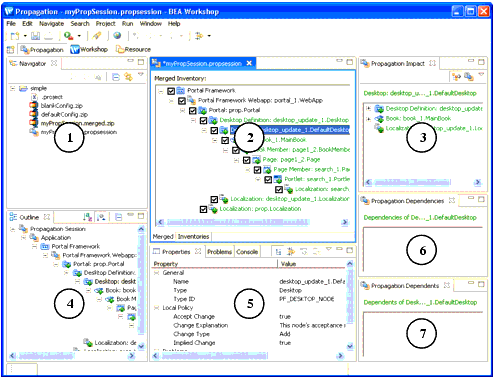Toggle Page Member: search_1 checkbox
The width and height of the screenshot is (494, 378).
[257, 170]
